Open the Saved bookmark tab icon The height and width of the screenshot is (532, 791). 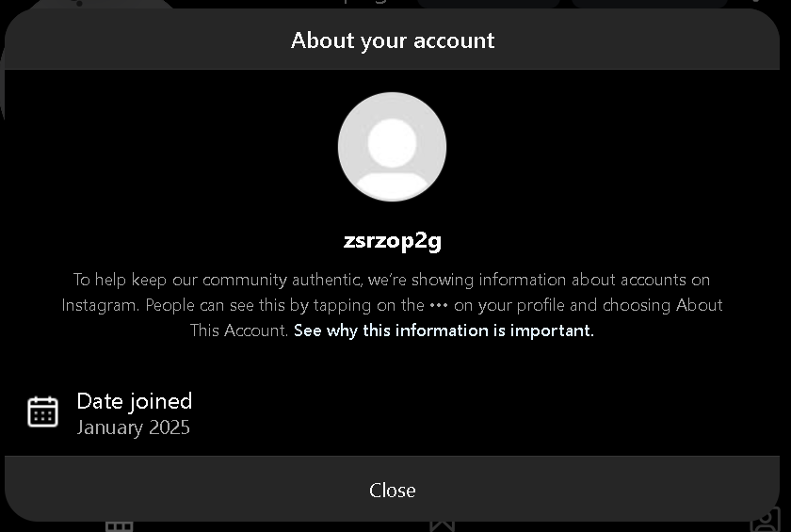pyautogui.click(x=442, y=527)
